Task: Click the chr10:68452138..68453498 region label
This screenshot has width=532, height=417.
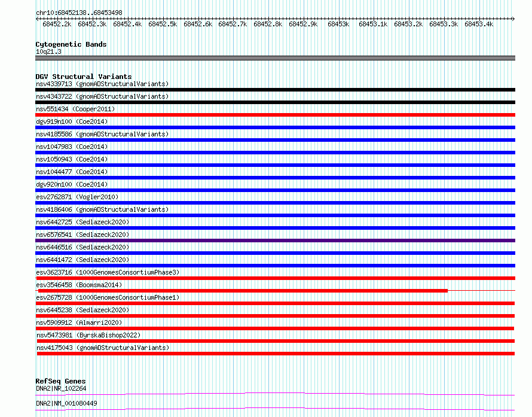Action: click(79, 13)
